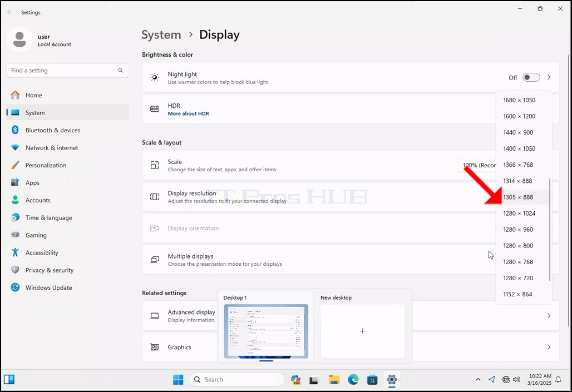Screen dimensions: 572x392
Task: Pick 1280 × 720 resolution
Action: coord(524,278)
